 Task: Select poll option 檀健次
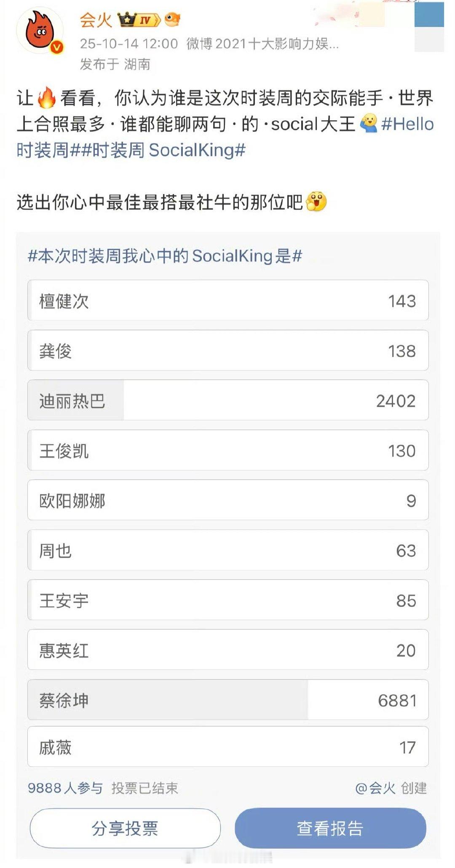[228, 301]
